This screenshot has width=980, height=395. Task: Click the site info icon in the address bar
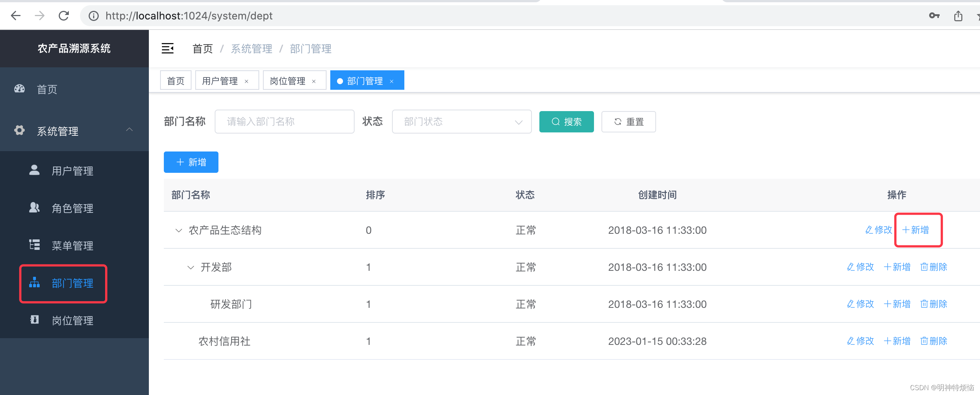pyautogui.click(x=94, y=16)
